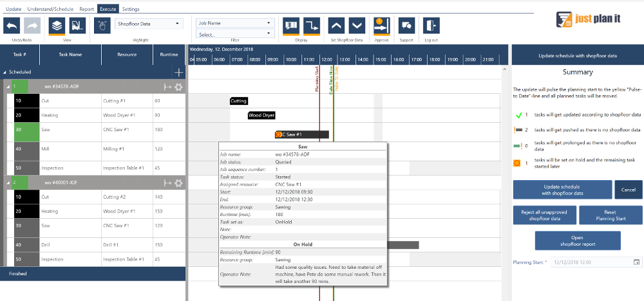Collapse job 2 wo #40001-XJF
Screen dimensions: 644x301
point(7,183)
